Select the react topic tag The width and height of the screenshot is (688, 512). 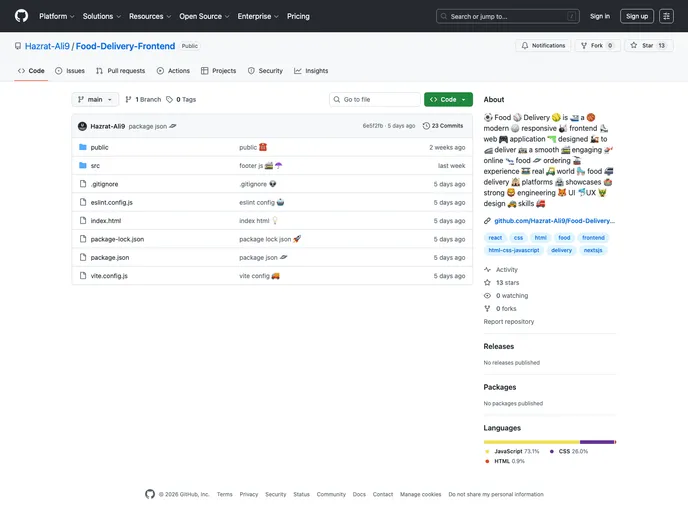click(x=495, y=238)
